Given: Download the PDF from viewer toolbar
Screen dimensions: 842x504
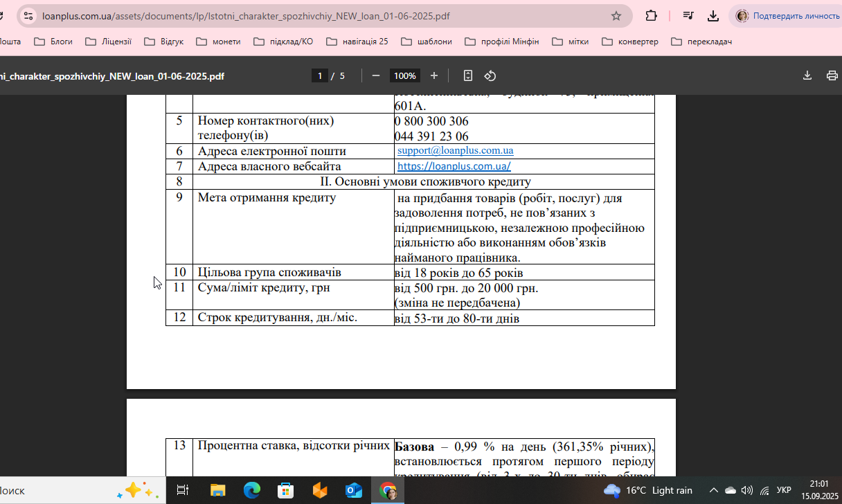Looking at the screenshot, I should click(x=807, y=76).
